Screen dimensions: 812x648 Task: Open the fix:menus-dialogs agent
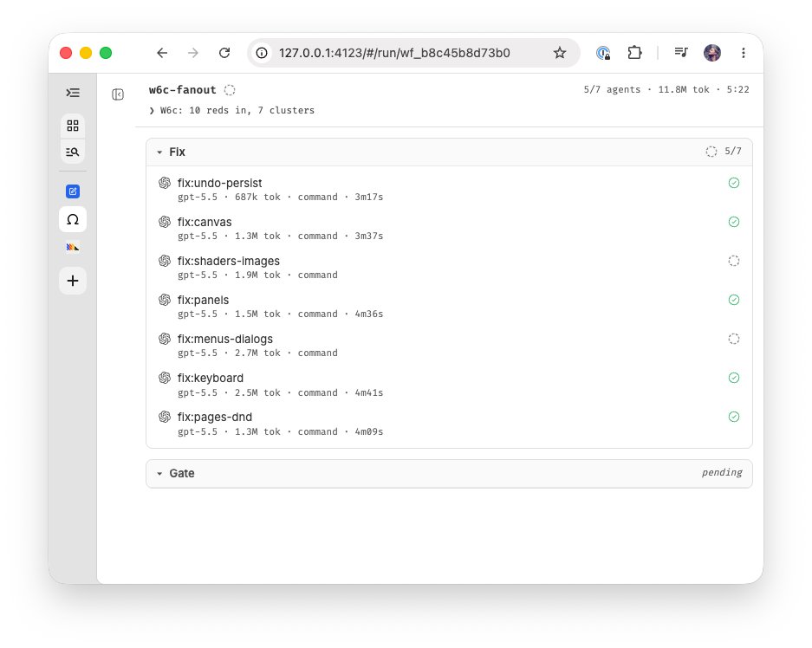point(449,346)
